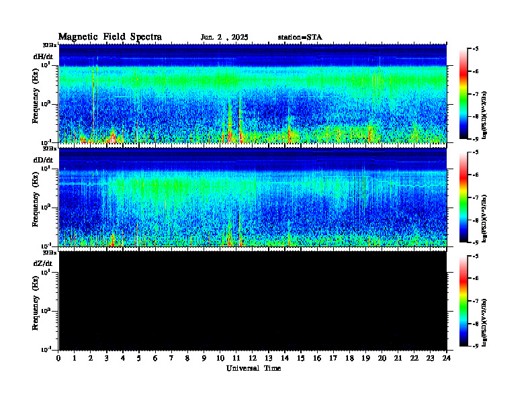
Task: Select the date label "Jun. 2 , 2025"
Action: click(224, 38)
